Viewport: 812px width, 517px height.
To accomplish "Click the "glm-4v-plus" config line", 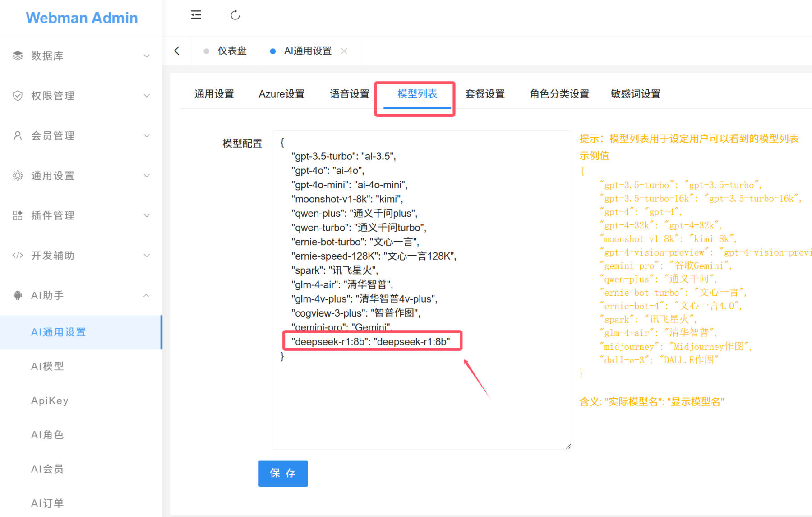I will [x=364, y=299].
